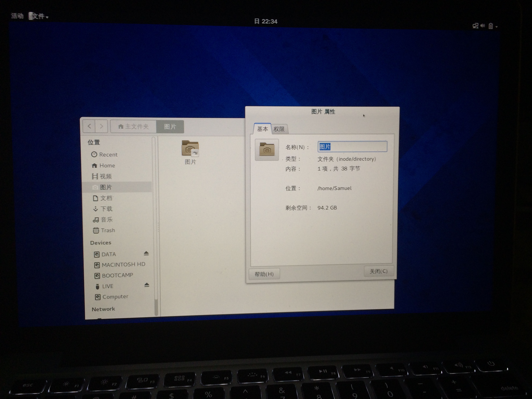The image size is (532, 399).
Task: Open the MACINTOSH HD device
Action: click(x=123, y=265)
